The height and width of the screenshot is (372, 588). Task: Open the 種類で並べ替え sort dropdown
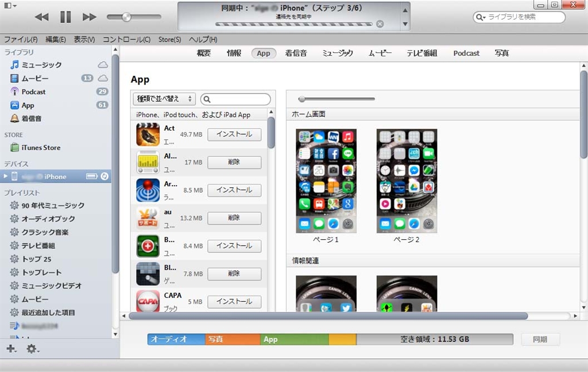click(164, 99)
